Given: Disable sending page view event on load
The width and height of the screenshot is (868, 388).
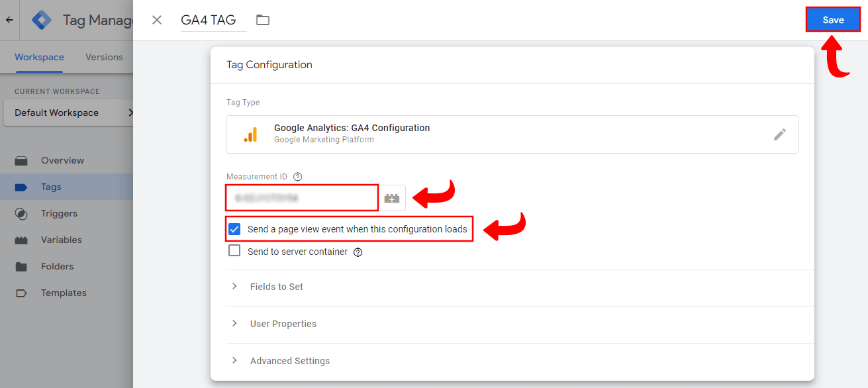Looking at the screenshot, I should [x=234, y=228].
